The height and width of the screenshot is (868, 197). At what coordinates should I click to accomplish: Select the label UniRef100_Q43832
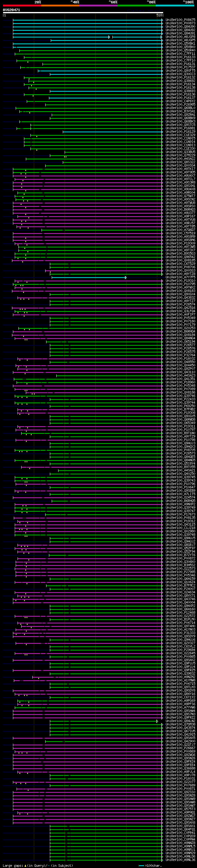pos(180,297)
